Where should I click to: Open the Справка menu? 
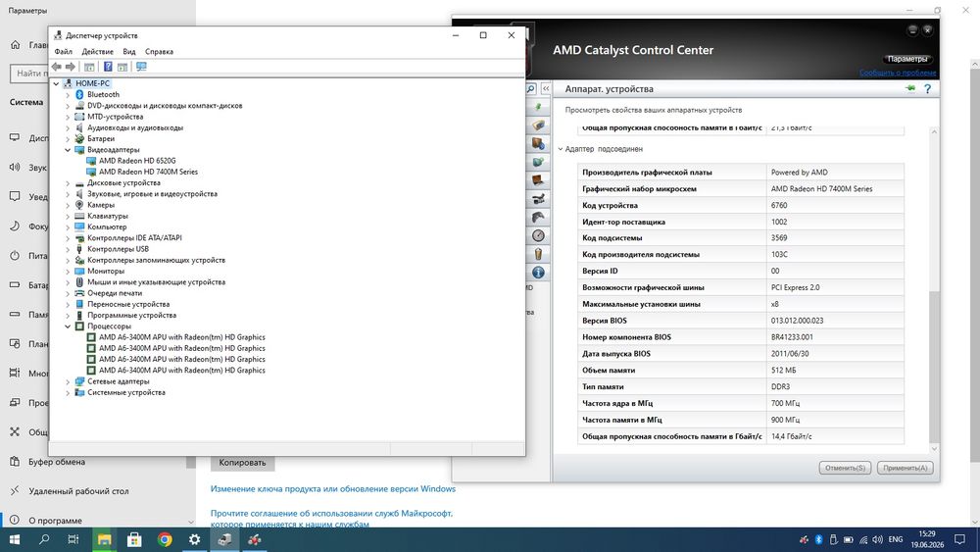(x=159, y=51)
